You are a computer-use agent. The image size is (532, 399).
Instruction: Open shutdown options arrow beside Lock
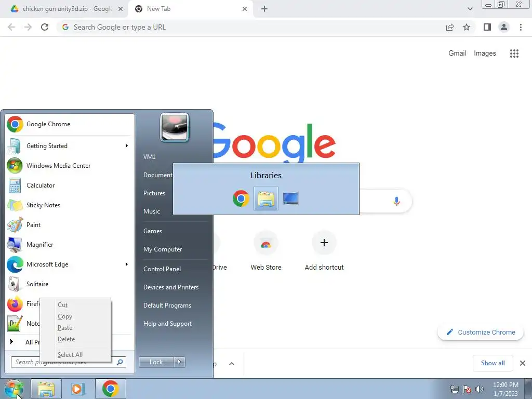(x=179, y=362)
